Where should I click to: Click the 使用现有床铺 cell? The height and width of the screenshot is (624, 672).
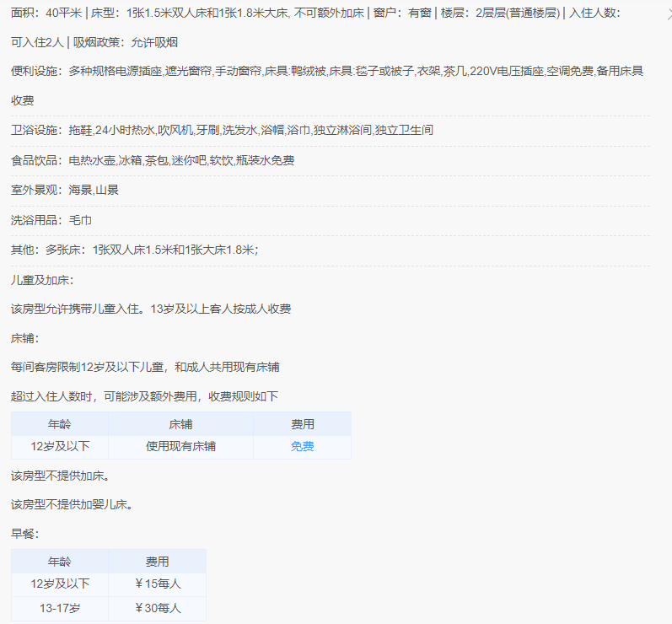point(180,447)
